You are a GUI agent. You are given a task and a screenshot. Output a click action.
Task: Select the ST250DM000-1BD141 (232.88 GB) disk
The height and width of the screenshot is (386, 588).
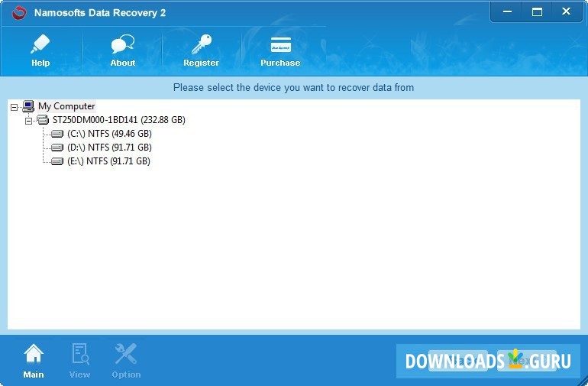119,120
